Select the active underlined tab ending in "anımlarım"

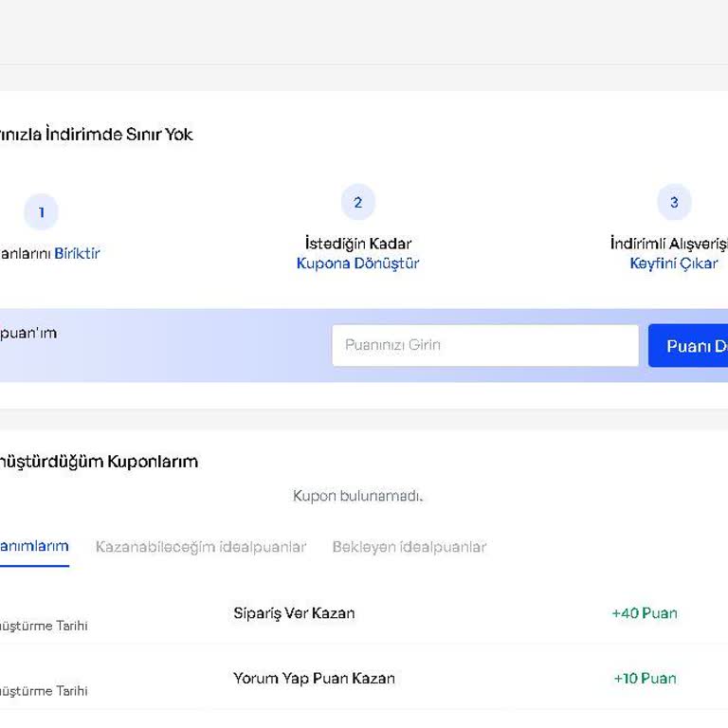[x=34, y=546]
